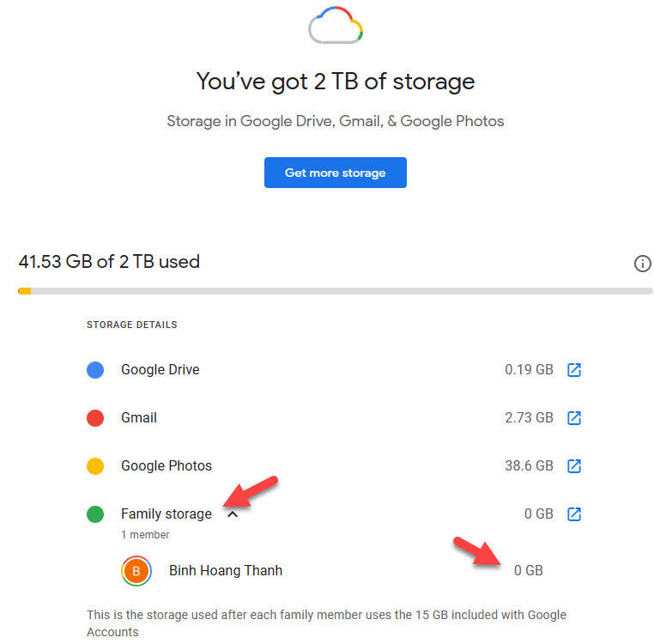Open Family storage external link icon

[574, 513]
